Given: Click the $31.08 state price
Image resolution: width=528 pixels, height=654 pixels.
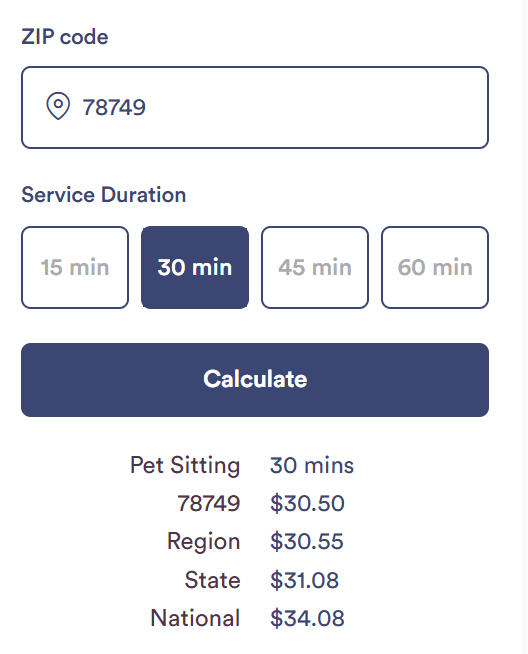Looking at the screenshot, I should tap(304, 580).
